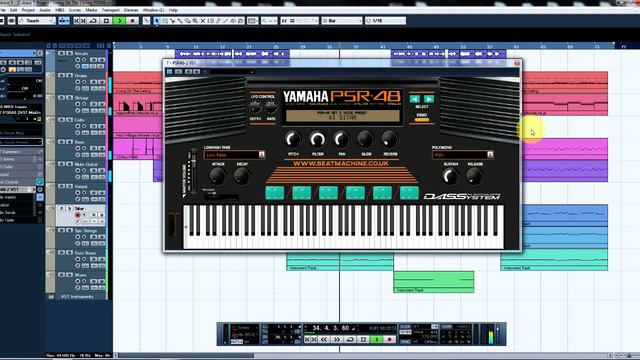
Task: Solo the Waves track
Action: (x=70, y=275)
